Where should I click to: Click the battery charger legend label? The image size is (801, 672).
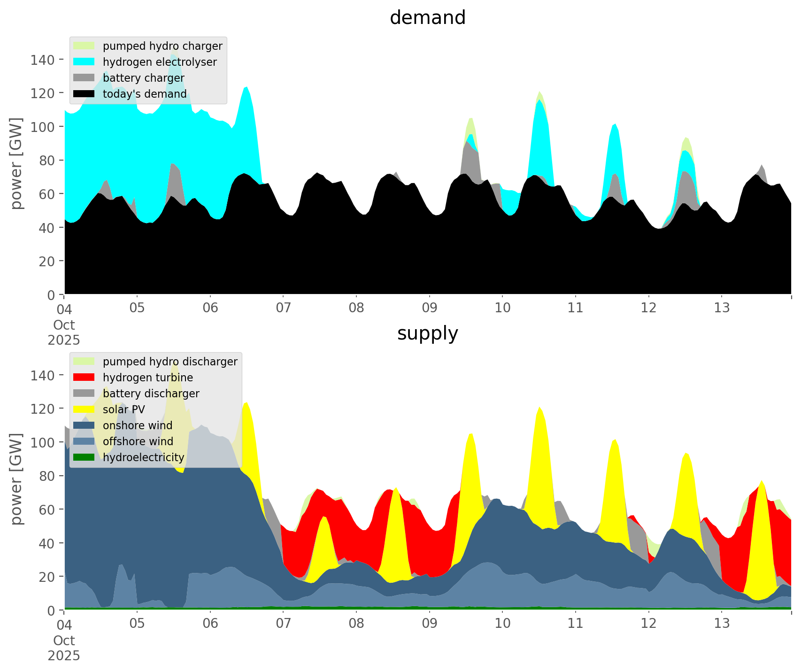tap(143, 78)
